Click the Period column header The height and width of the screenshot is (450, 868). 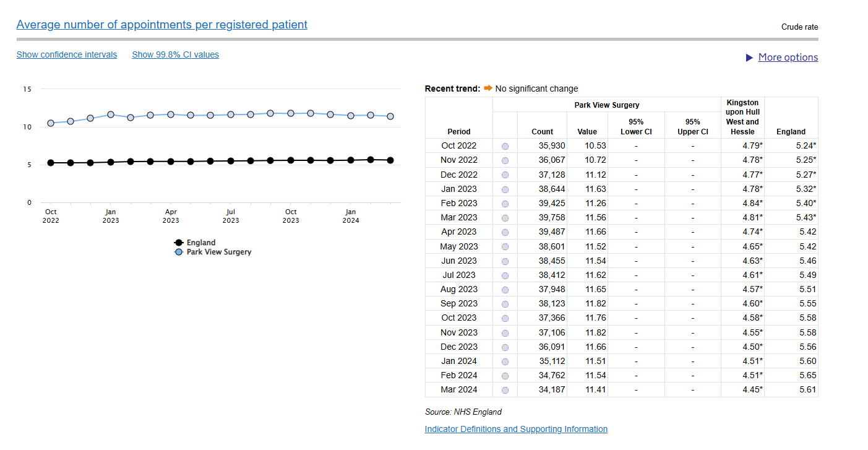pyautogui.click(x=458, y=131)
